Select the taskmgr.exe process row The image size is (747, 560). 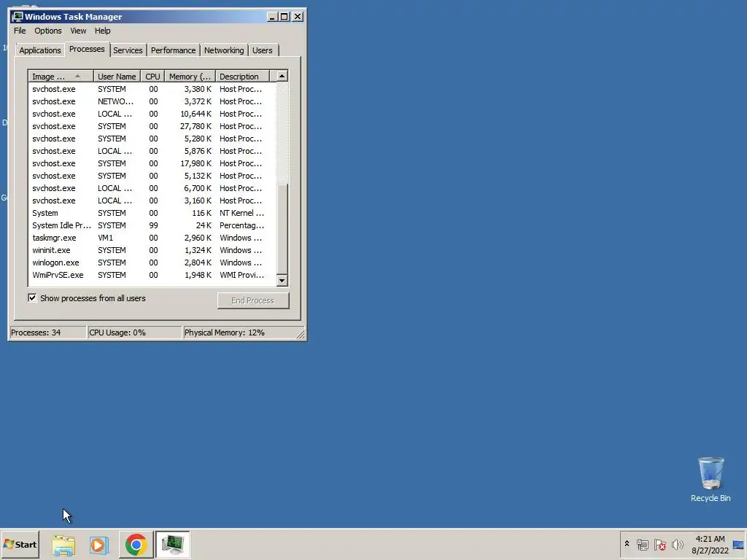coord(152,238)
